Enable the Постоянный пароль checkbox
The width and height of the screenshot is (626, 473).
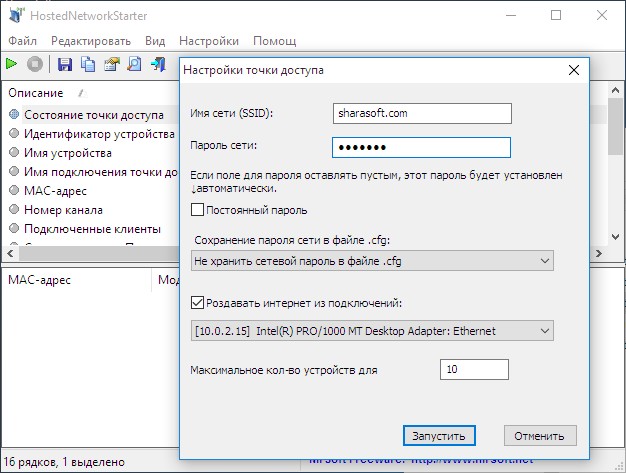[x=197, y=210]
